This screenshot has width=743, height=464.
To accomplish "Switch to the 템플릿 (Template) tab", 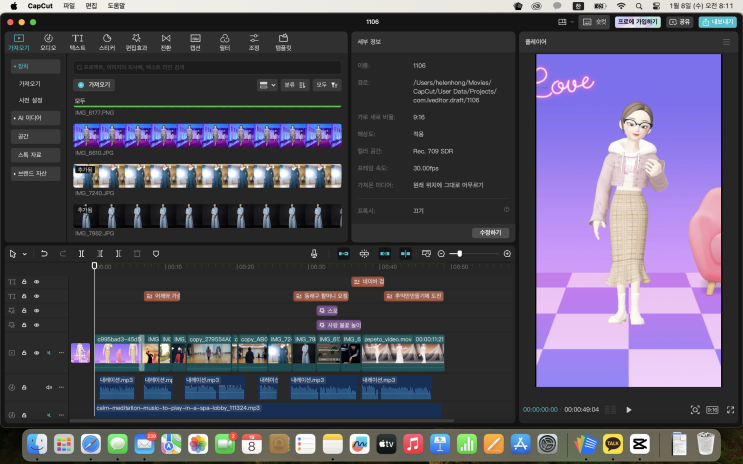I will pyautogui.click(x=284, y=42).
